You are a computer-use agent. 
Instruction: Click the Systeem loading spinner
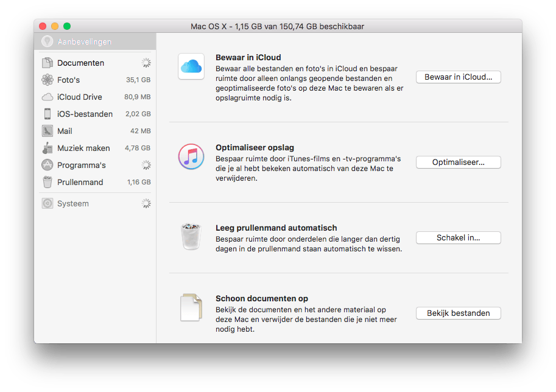point(146,203)
